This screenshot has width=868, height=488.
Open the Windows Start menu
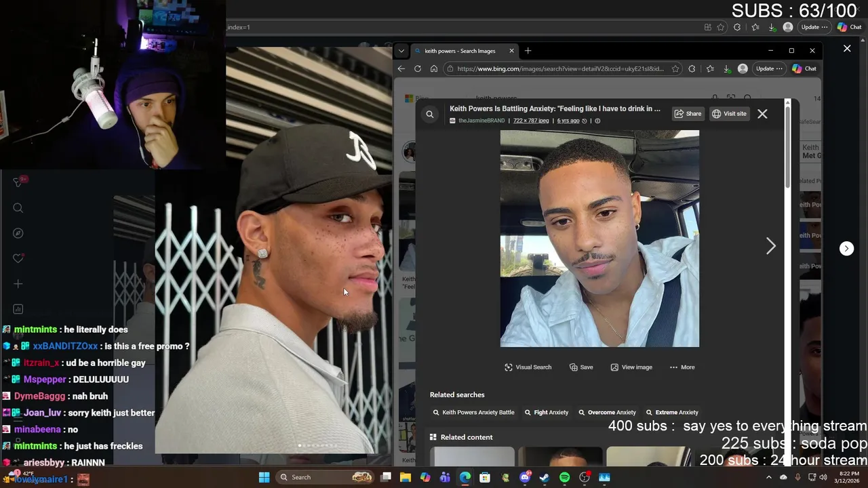pos(264,477)
